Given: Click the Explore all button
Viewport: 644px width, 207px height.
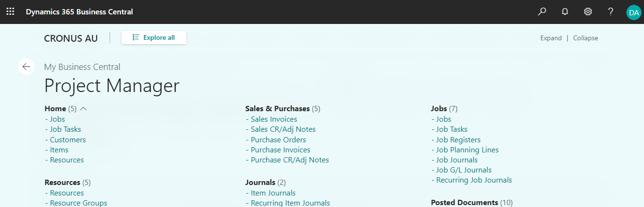Looking at the screenshot, I should click(154, 37).
